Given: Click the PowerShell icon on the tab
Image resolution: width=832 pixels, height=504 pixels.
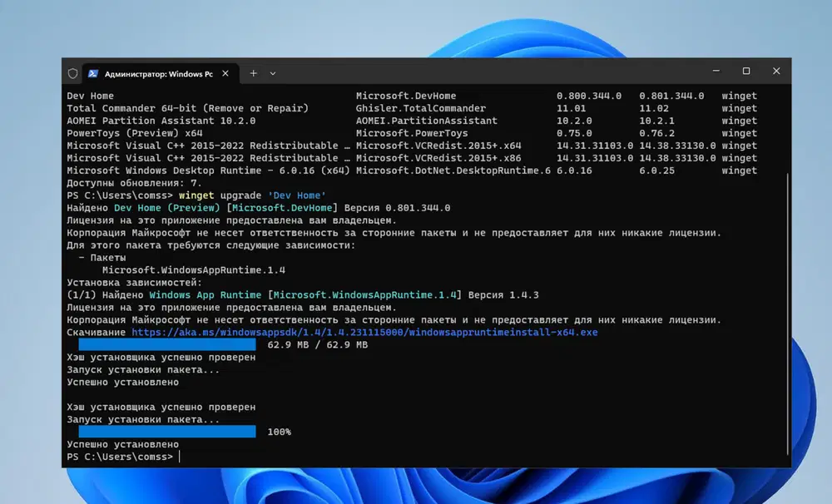Looking at the screenshot, I should point(93,74).
